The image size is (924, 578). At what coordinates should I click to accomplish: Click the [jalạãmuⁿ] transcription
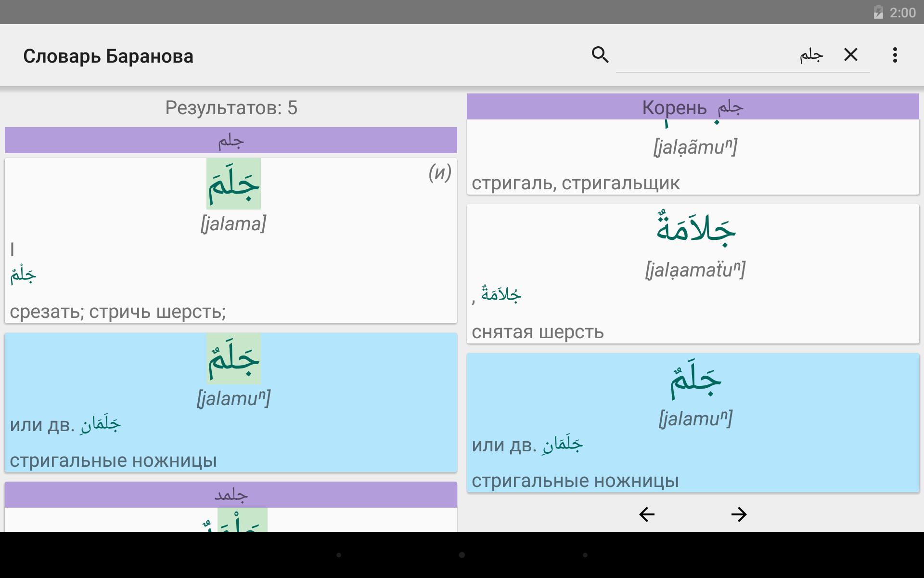[x=695, y=147]
